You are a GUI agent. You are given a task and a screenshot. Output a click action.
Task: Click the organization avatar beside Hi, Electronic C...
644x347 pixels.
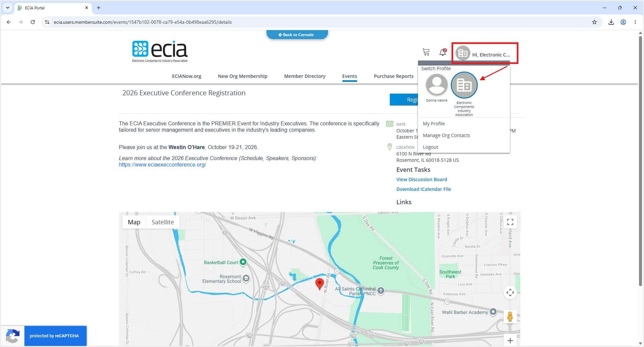click(463, 53)
